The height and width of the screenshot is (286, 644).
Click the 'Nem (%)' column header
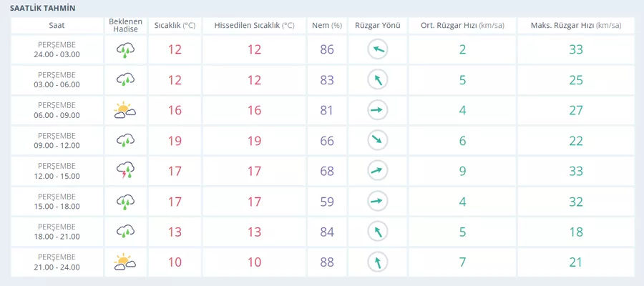tap(327, 26)
